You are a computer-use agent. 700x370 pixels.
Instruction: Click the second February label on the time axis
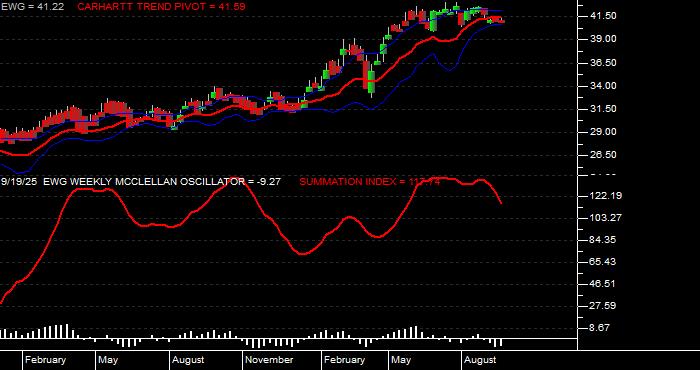coord(344,360)
